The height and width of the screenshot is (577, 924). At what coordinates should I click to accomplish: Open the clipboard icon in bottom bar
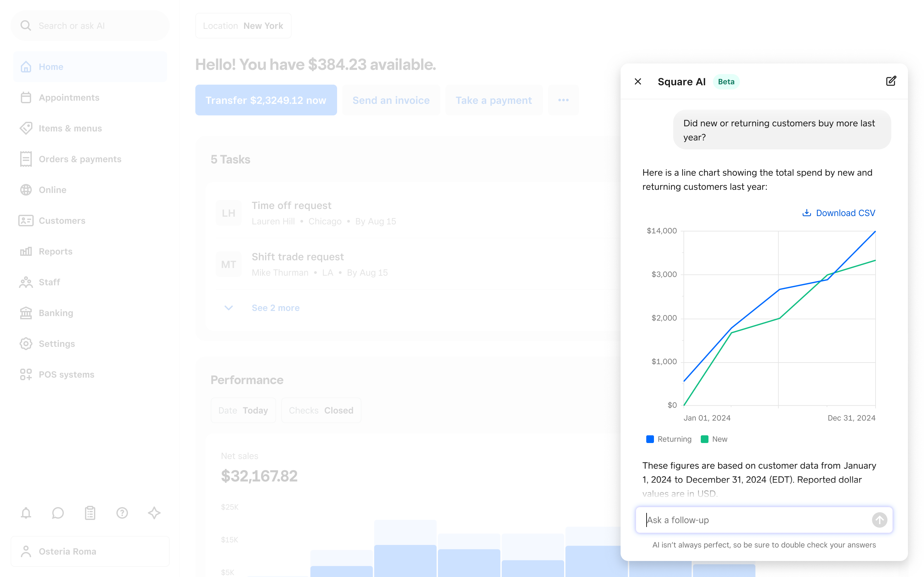pyautogui.click(x=90, y=513)
